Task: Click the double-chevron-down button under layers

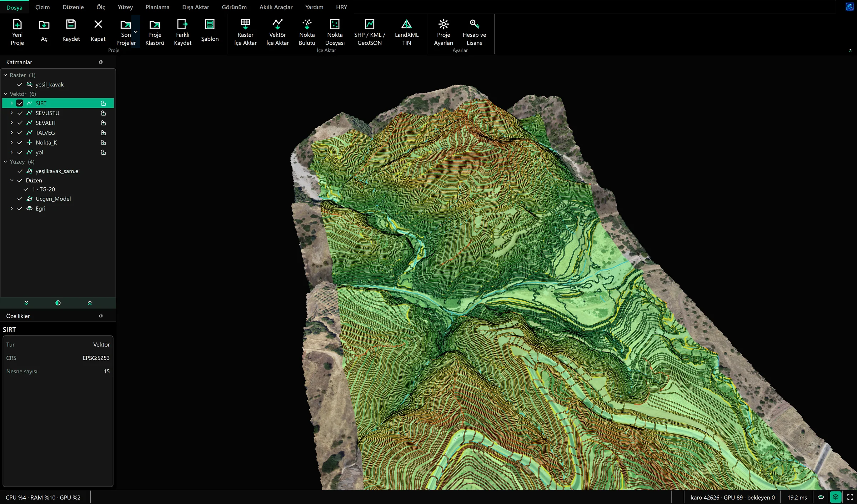Action: pyautogui.click(x=26, y=303)
